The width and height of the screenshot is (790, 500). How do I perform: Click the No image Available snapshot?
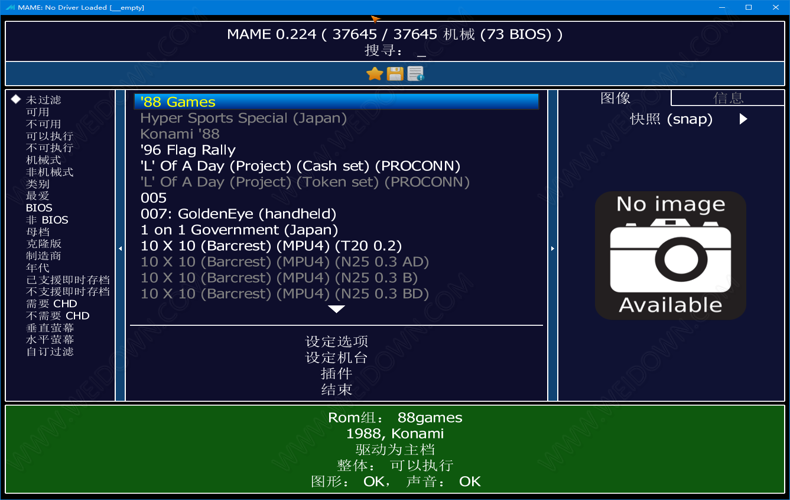[x=671, y=255]
